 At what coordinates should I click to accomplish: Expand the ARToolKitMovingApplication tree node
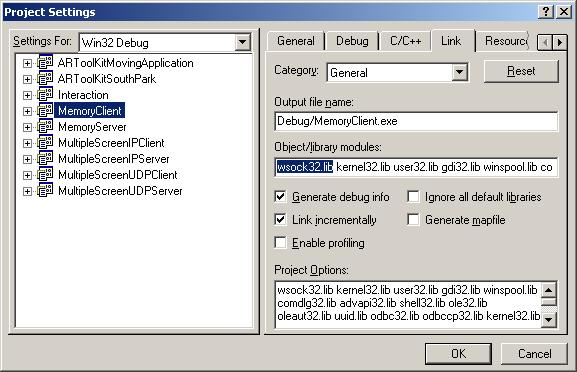(27, 63)
